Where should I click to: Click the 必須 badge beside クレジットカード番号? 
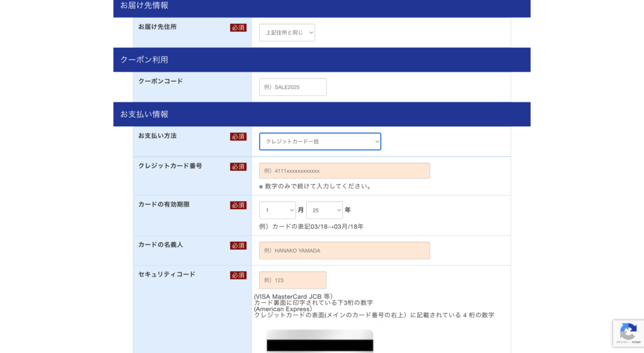[238, 167]
